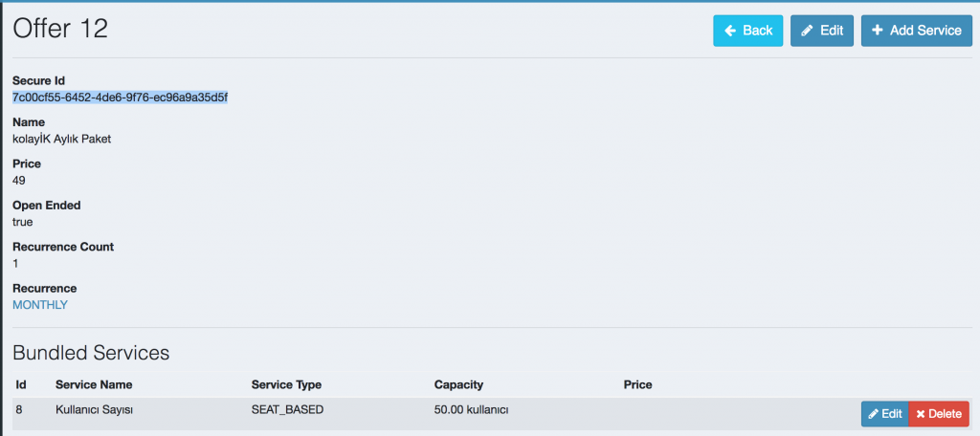The width and height of the screenshot is (980, 436).
Task: Click the pencil icon in top Edit button
Action: coord(807,31)
